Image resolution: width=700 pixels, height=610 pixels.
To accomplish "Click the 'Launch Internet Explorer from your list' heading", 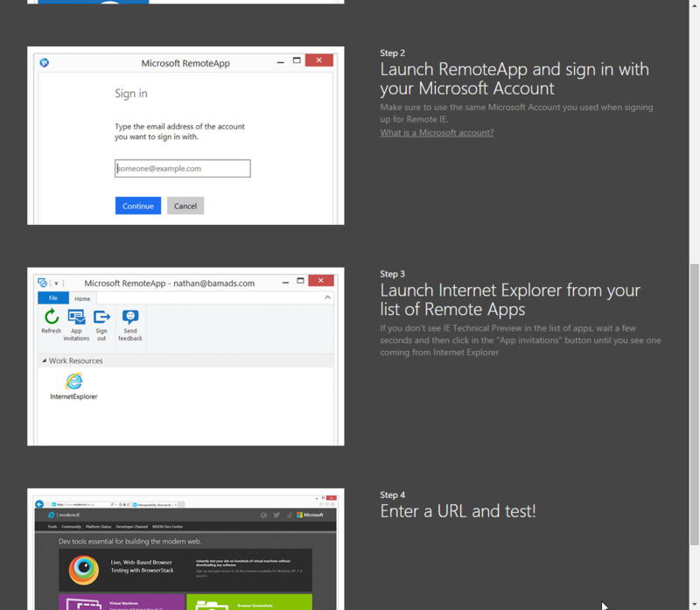I will 510,299.
